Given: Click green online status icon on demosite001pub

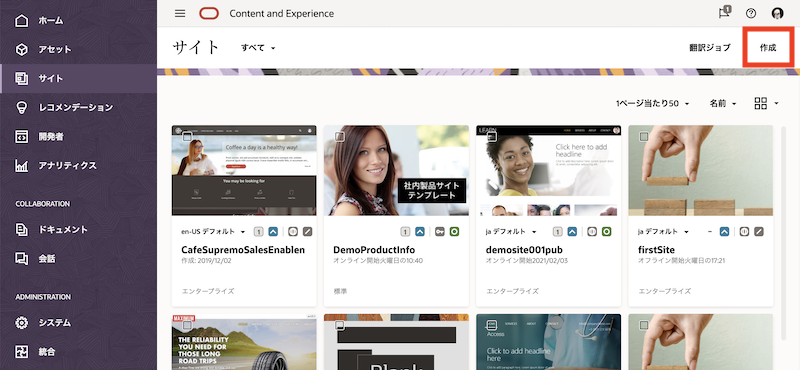Looking at the screenshot, I should (607, 232).
